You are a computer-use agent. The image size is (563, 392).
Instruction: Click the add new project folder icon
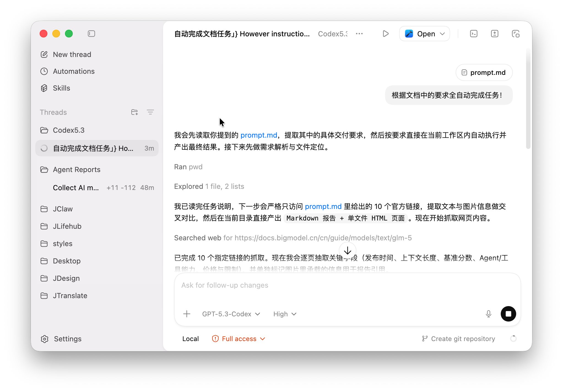coord(134,112)
